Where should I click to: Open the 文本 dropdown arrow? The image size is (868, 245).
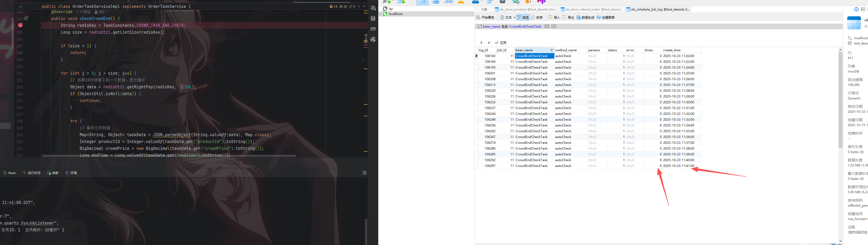pyautogui.click(x=514, y=18)
